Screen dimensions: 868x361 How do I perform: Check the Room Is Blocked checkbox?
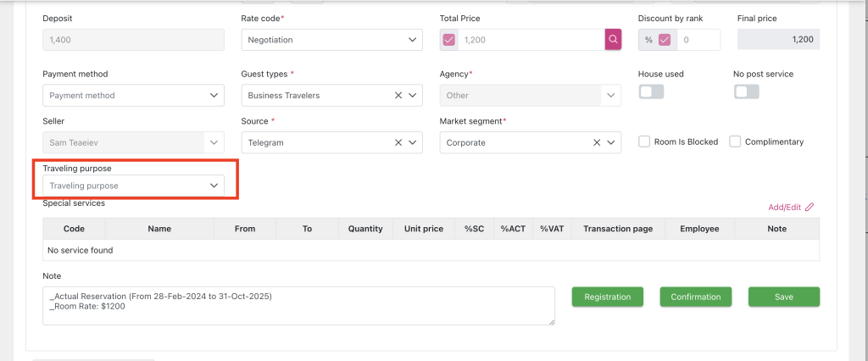click(x=644, y=142)
